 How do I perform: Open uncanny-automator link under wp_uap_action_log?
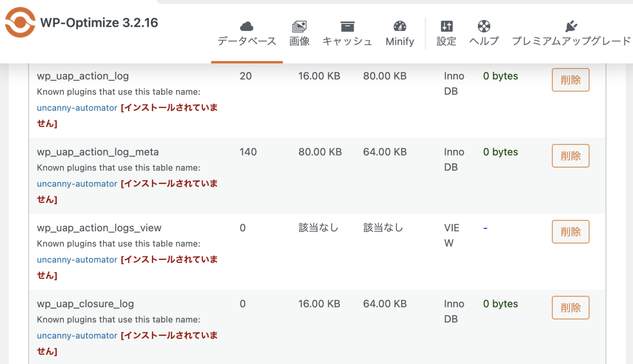(77, 107)
